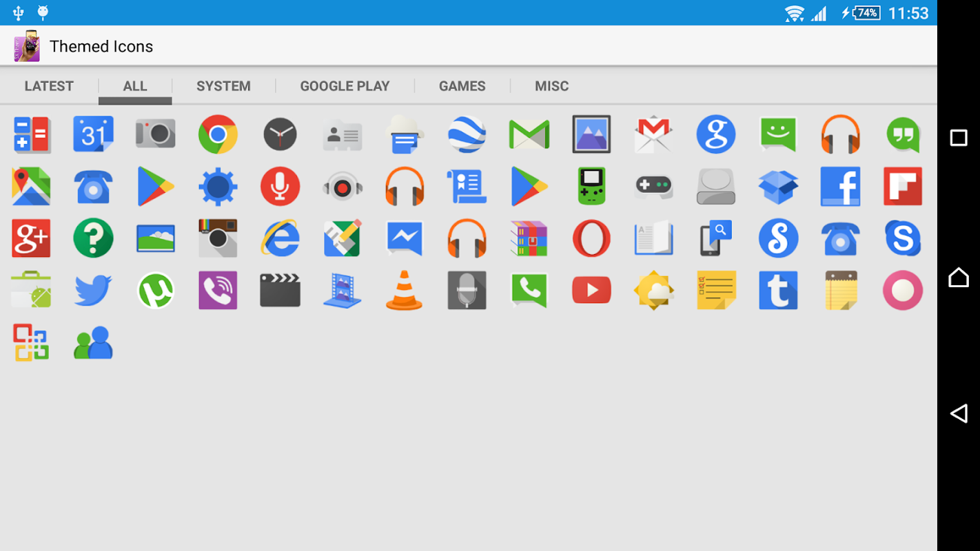This screenshot has width=980, height=551.
Task: Select the multicolored interlocking squares icon
Action: 31,342
